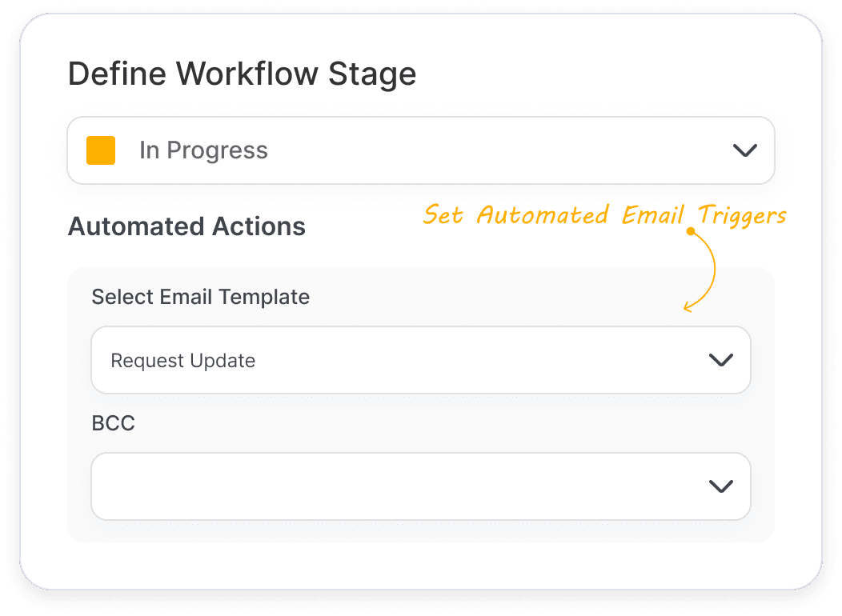Select the Request Update text value
Image resolution: width=842 pixels, height=616 pixels.
click(182, 361)
